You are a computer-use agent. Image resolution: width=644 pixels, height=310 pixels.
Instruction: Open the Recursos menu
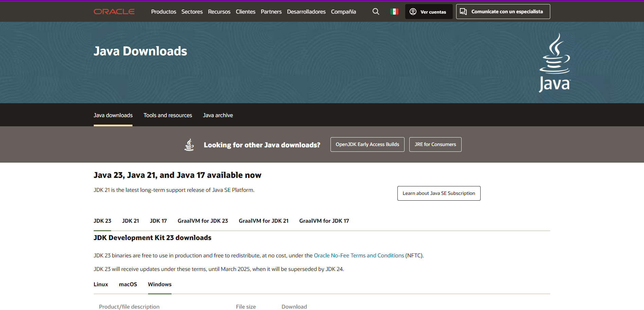pyautogui.click(x=219, y=12)
